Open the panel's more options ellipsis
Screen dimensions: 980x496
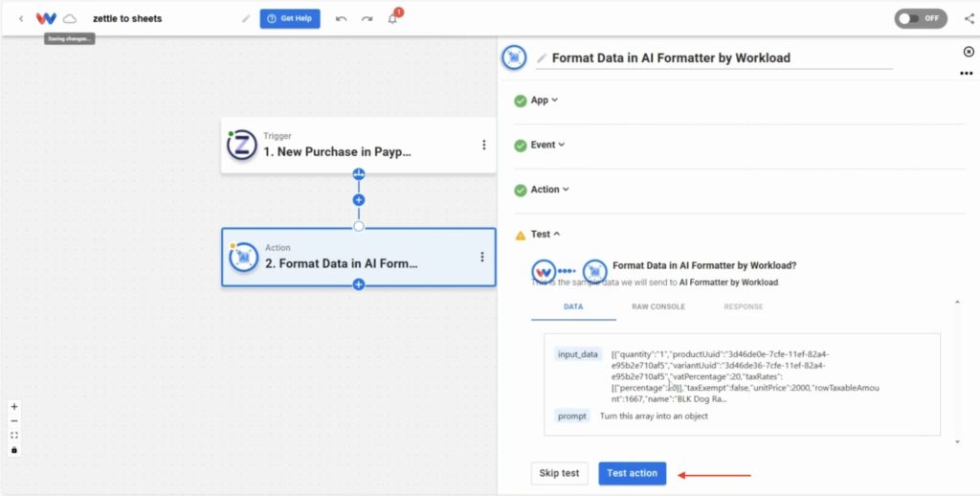point(967,74)
